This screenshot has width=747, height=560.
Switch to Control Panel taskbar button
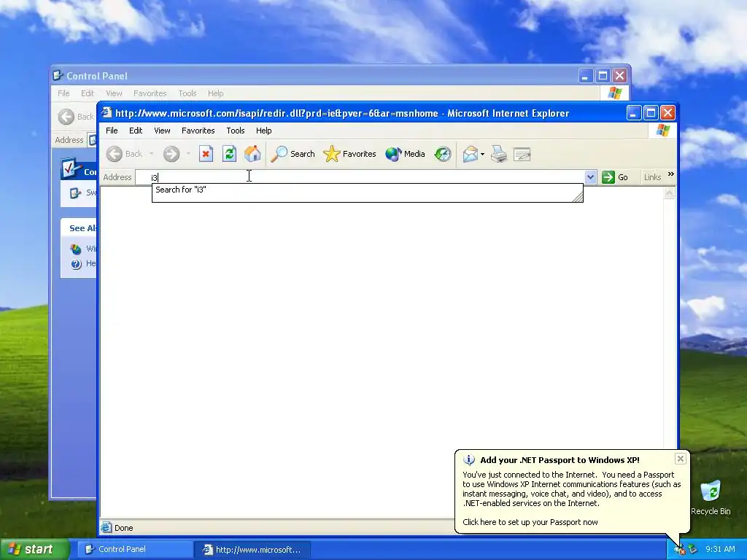coord(135,549)
